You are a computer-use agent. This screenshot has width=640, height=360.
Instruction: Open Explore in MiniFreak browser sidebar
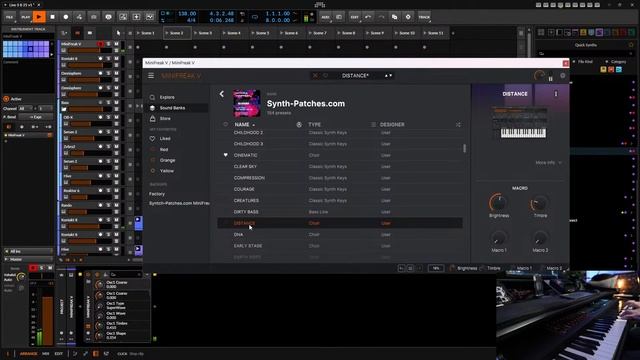167,97
